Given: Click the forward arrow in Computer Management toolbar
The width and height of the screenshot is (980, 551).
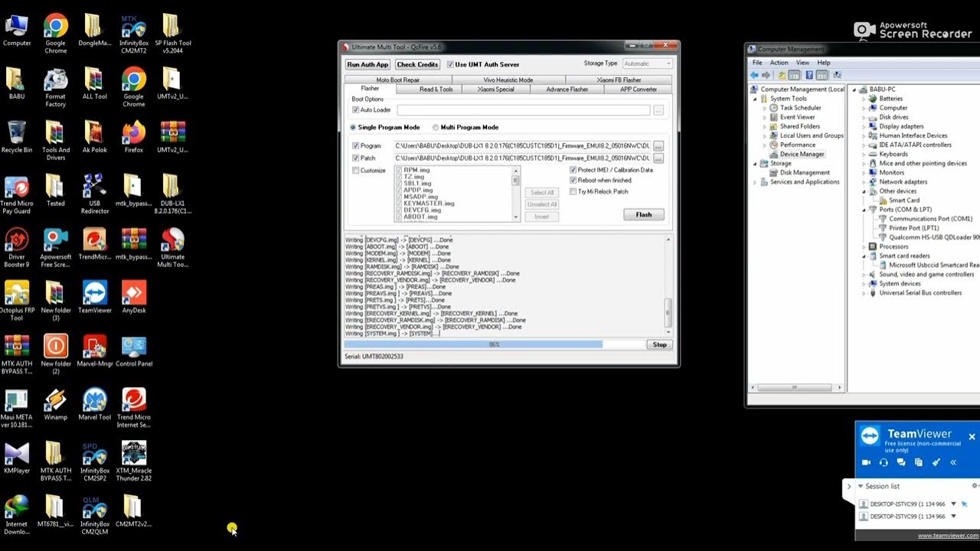Looking at the screenshot, I should point(766,75).
